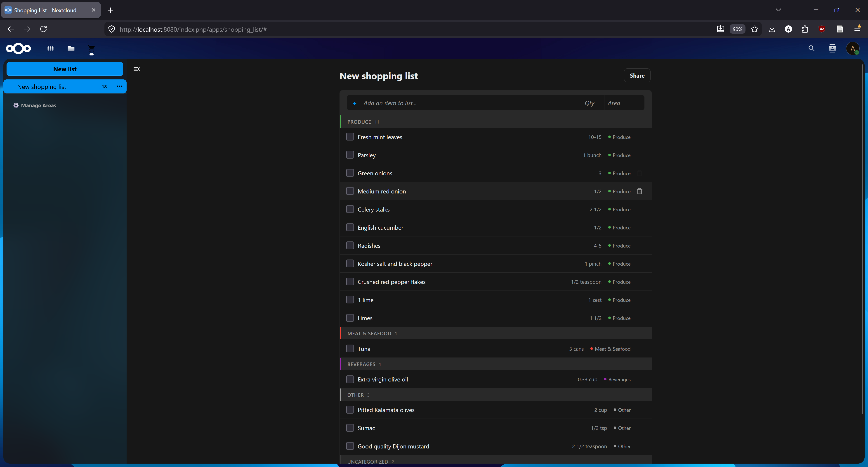Mark Tuna as purchased
Image resolution: width=868 pixels, height=467 pixels.
350,349
